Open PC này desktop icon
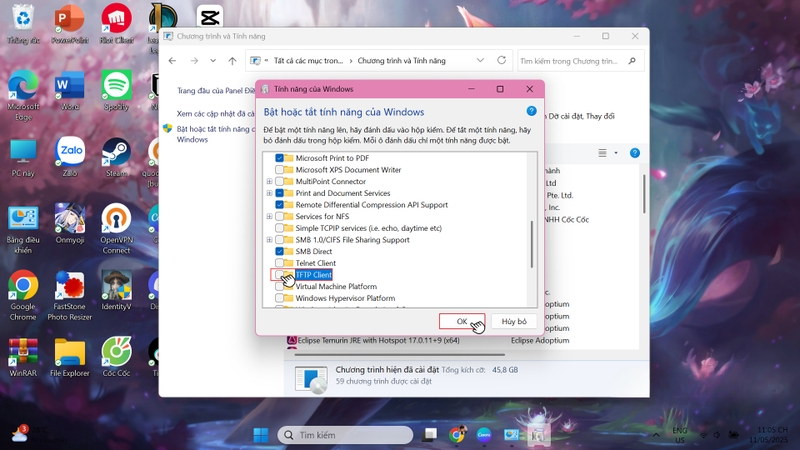 pos(23,158)
